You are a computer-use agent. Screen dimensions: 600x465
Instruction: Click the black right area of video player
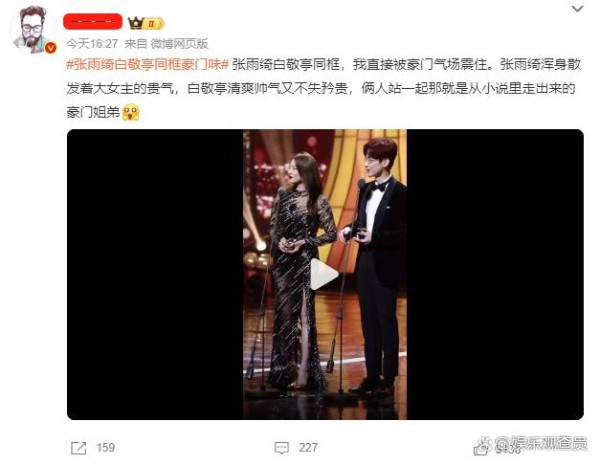(x=495, y=274)
